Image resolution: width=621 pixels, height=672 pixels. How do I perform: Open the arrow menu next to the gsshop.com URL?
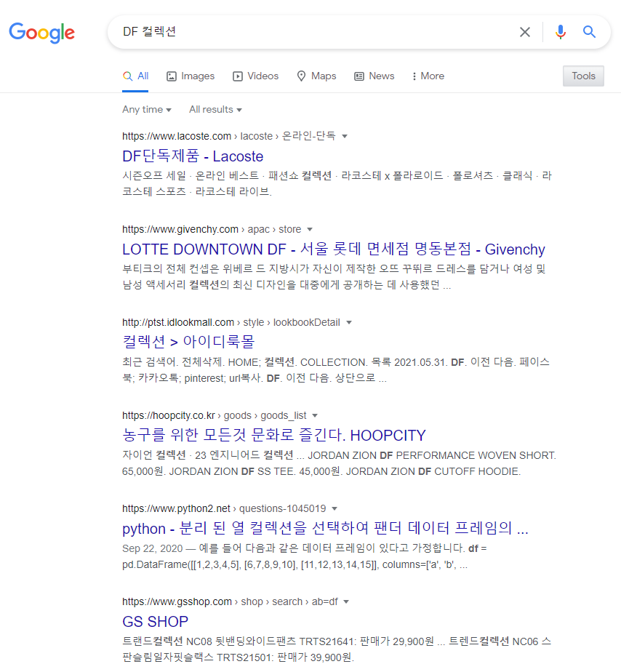pos(346,601)
